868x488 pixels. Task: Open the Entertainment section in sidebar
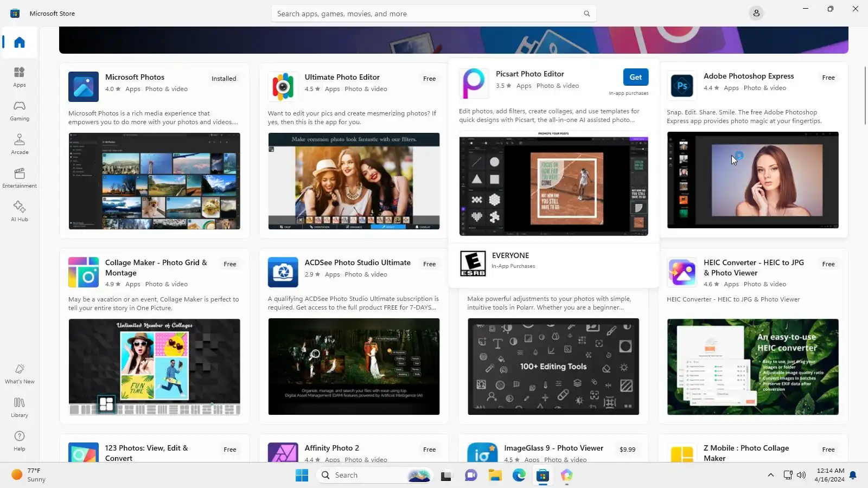20,177
